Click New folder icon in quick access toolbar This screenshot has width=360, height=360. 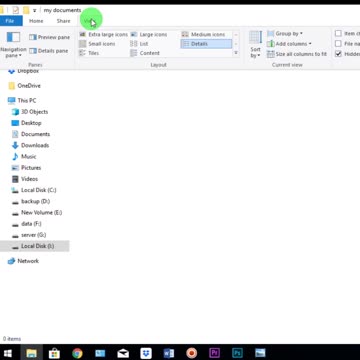point(26,10)
